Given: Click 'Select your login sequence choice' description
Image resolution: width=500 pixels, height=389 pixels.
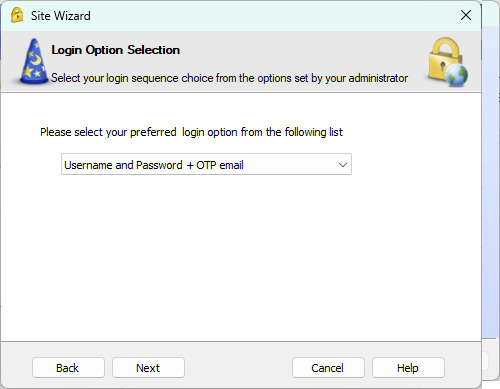Looking at the screenshot, I should (229, 78).
